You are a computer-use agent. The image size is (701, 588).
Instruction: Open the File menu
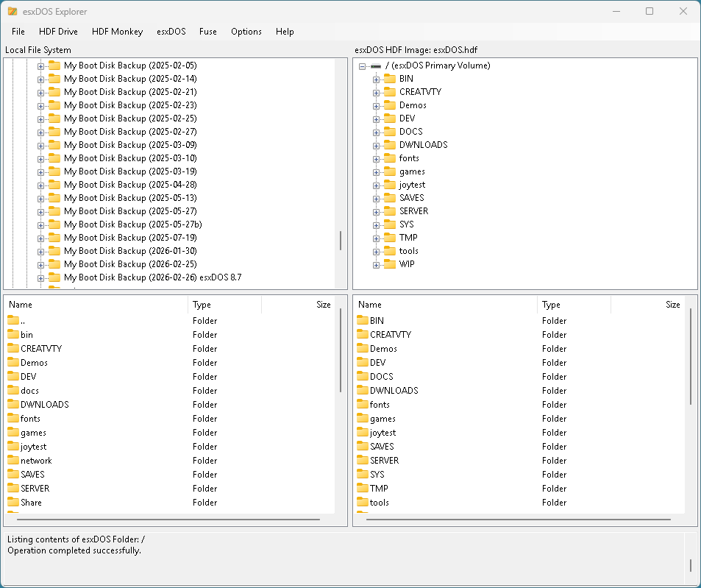click(18, 32)
